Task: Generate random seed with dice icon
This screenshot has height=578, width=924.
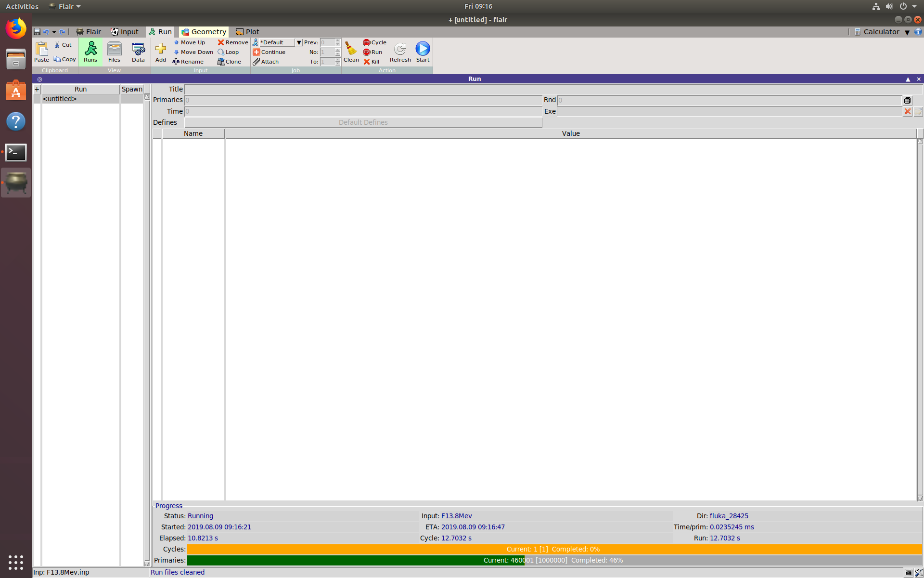Action: coord(907,100)
